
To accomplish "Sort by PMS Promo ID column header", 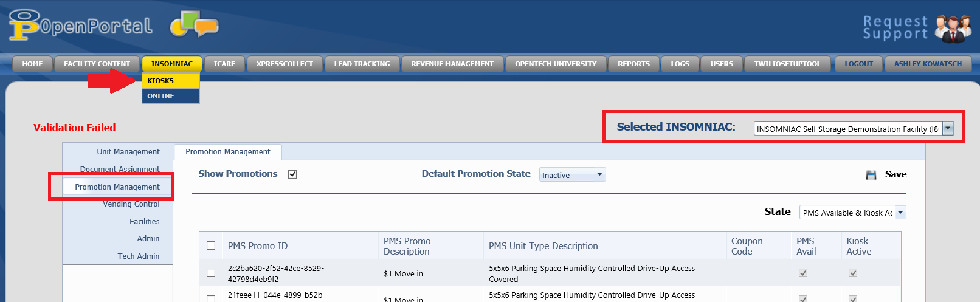I will pos(258,246).
